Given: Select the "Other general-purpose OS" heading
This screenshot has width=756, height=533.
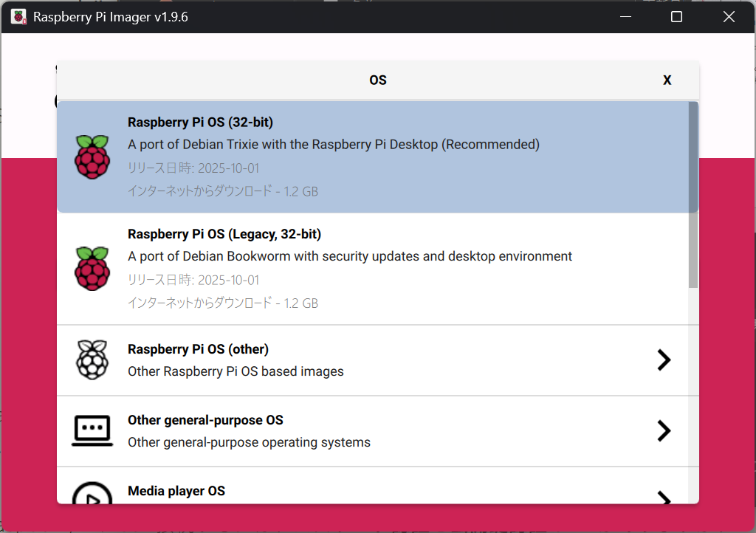Looking at the screenshot, I should [205, 420].
